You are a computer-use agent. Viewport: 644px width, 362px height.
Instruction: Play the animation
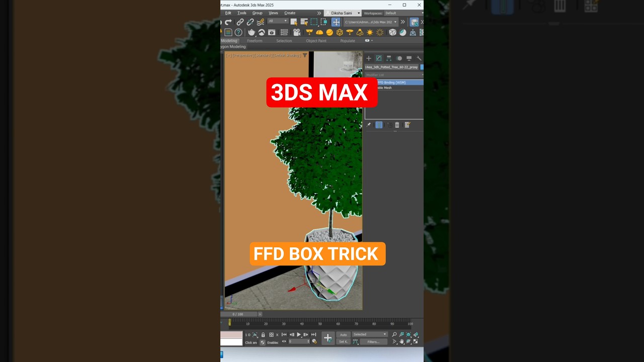(x=299, y=334)
